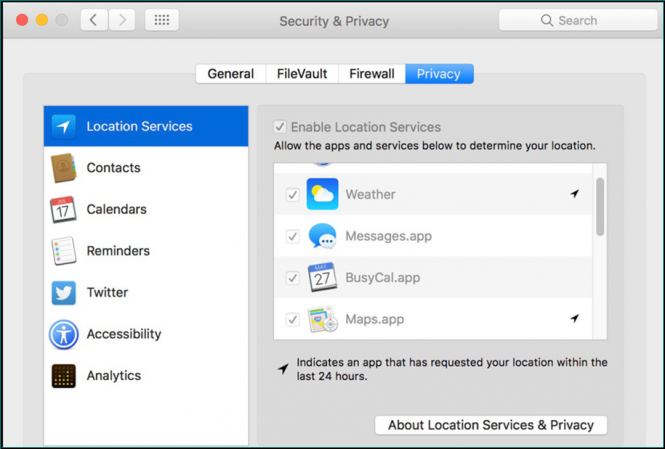
Task: Open the Accessibility icon in sidebar
Action: (x=64, y=334)
